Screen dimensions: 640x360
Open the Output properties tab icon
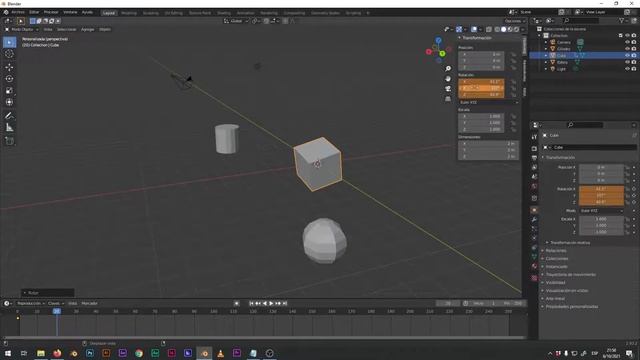click(534, 158)
